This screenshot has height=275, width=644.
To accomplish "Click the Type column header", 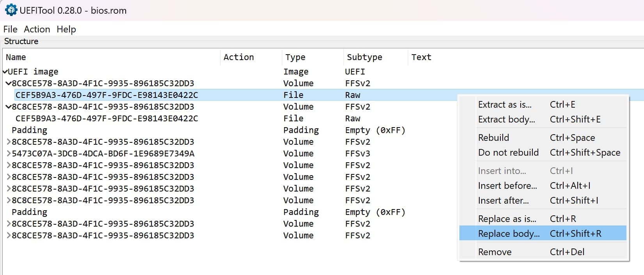I will [x=313, y=57].
